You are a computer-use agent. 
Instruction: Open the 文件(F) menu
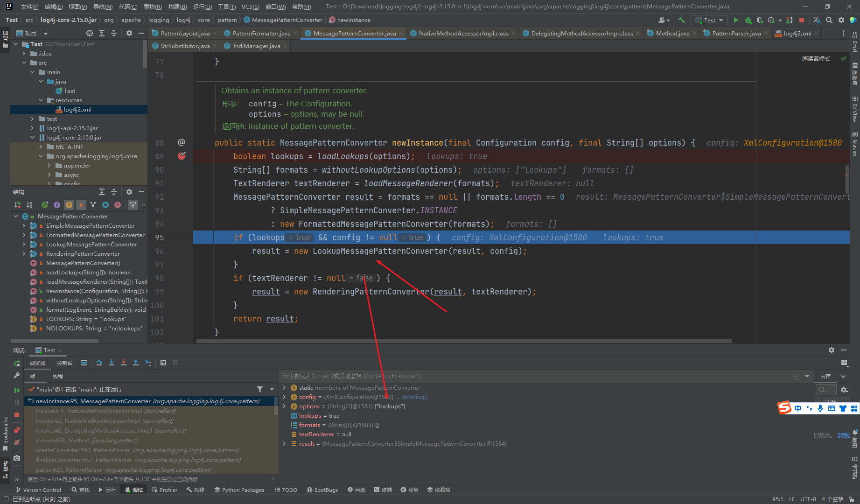pyautogui.click(x=29, y=7)
